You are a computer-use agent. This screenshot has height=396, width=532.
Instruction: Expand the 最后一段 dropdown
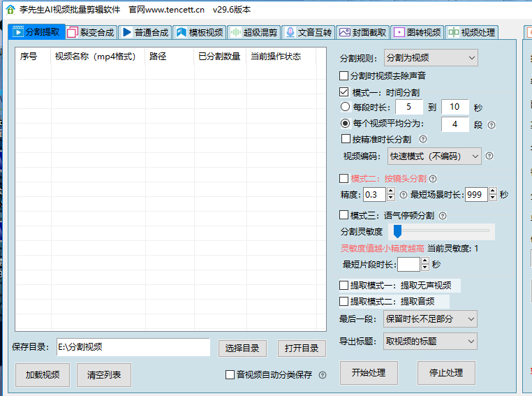[430, 319]
